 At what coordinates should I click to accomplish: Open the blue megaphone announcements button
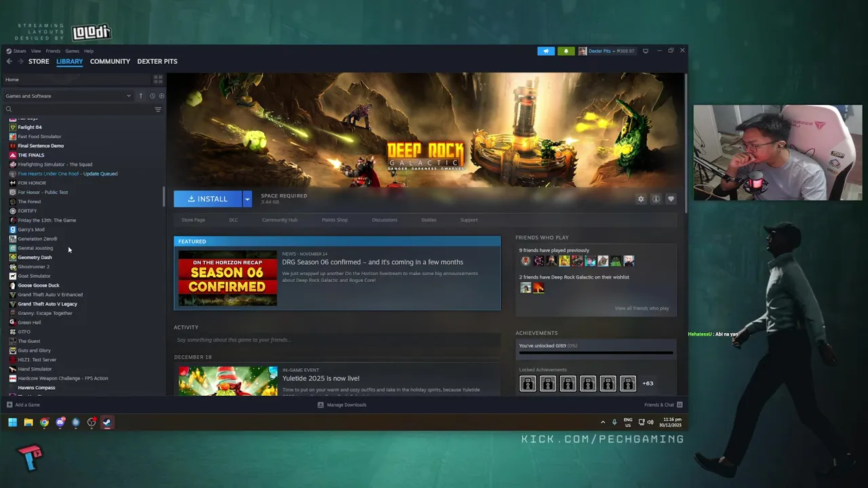coord(546,51)
